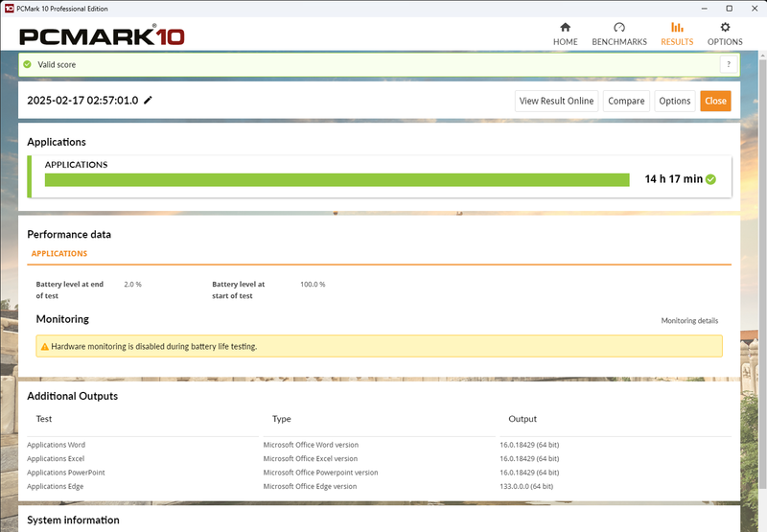Click the System information heading
The width and height of the screenshot is (767, 532).
[x=73, y=520]
